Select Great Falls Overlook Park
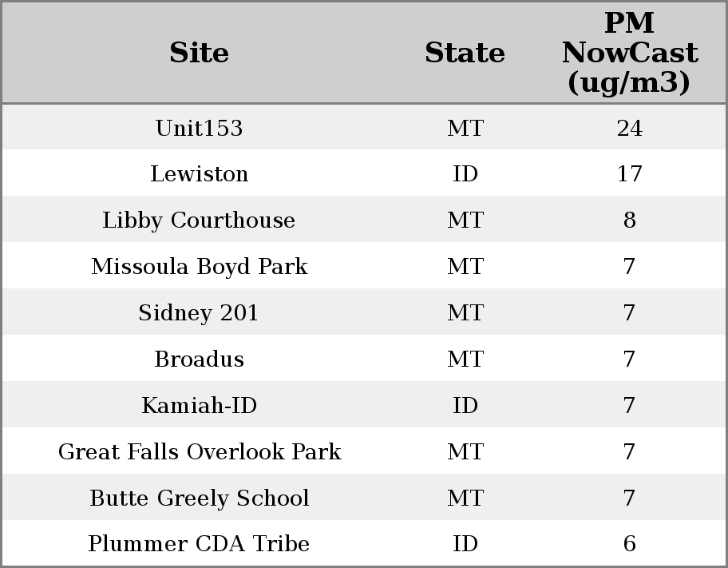This screenshot has height=568, width=728. (x=199, y=451)
